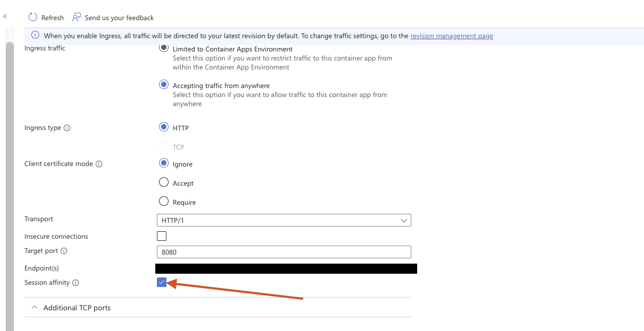Collapse the side menu with double chevron

[5, 17]
